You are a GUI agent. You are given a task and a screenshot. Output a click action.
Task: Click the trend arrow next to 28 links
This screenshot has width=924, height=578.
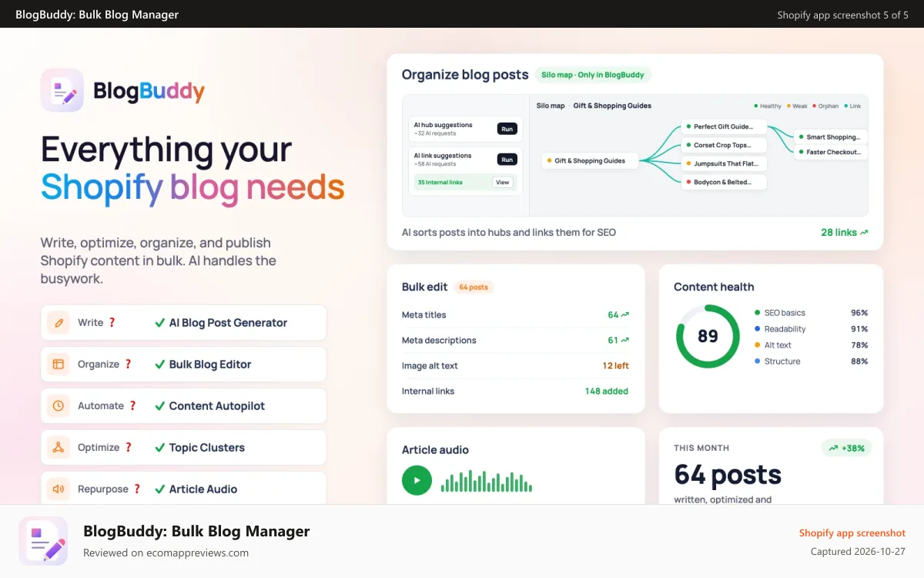click(864, 232)
